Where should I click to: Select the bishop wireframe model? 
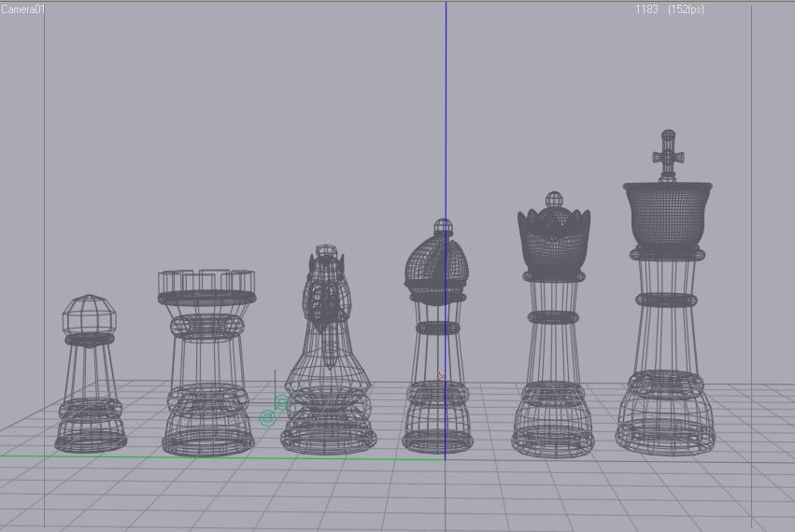coord(437,336)
